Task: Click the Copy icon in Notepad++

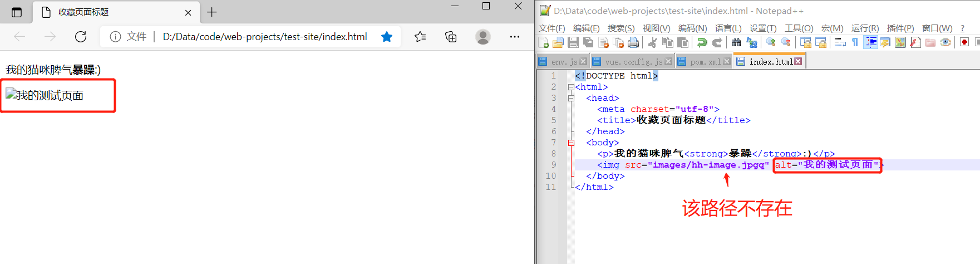Action: 668,42
